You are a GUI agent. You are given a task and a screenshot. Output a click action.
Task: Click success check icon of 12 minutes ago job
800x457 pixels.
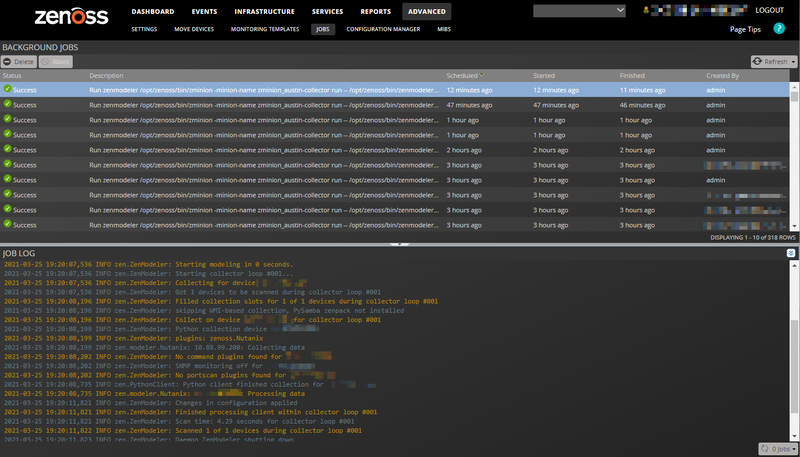tap(7, 89)
